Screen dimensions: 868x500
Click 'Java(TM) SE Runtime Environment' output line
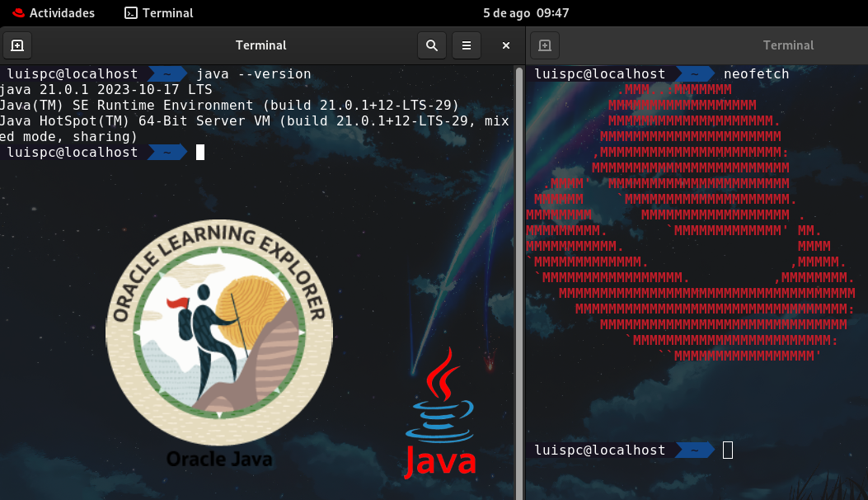[230, 106]
